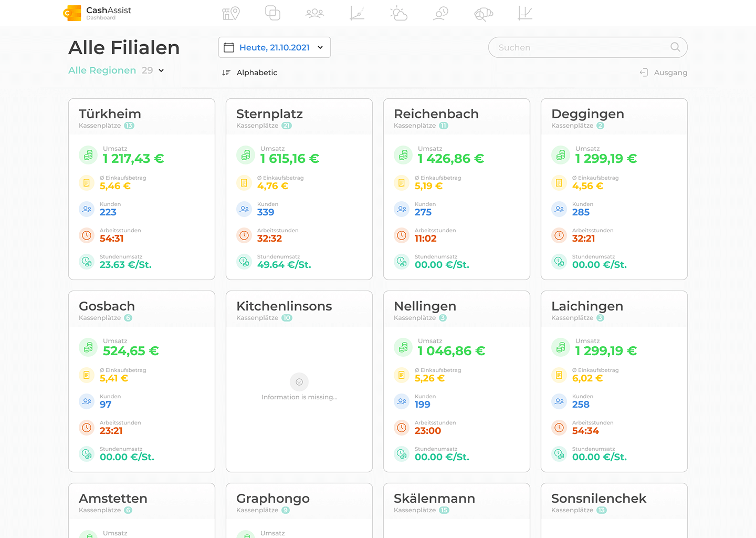Image resolution: width=756 pixels, height=538 pixels.
Task: Click the Alle Filialen heading
Action: (124, 48)
